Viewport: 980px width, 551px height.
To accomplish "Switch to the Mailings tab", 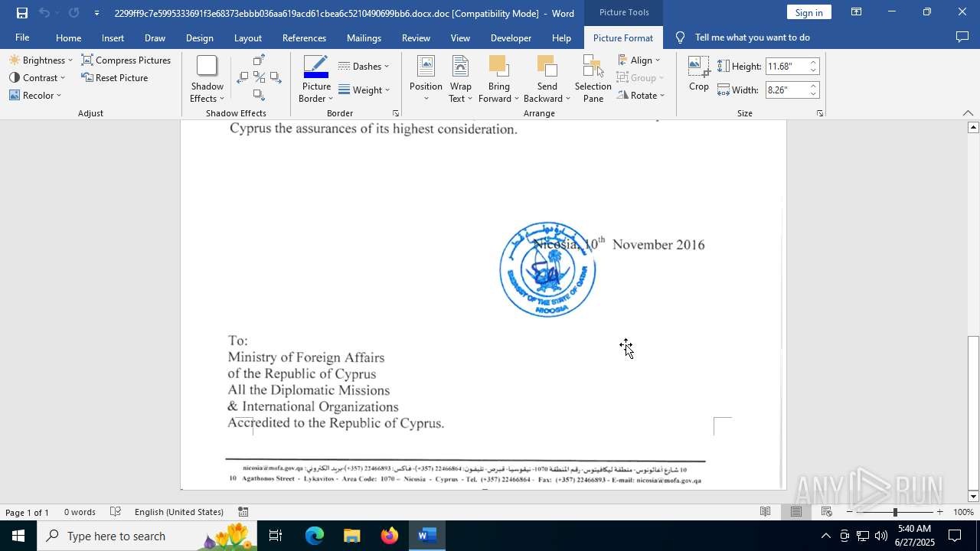I will point(364,37).
